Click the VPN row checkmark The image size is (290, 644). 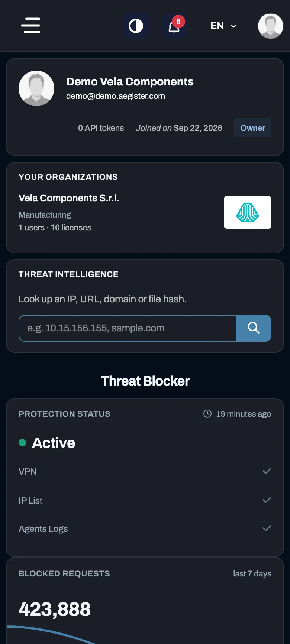click(267, 471)
